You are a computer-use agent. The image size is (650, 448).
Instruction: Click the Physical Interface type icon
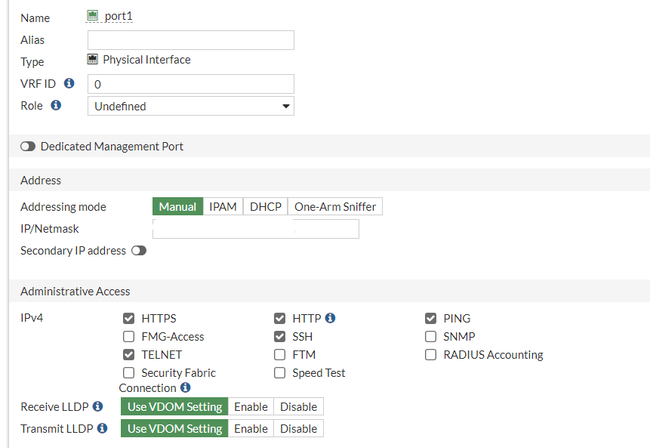[93, 60]
